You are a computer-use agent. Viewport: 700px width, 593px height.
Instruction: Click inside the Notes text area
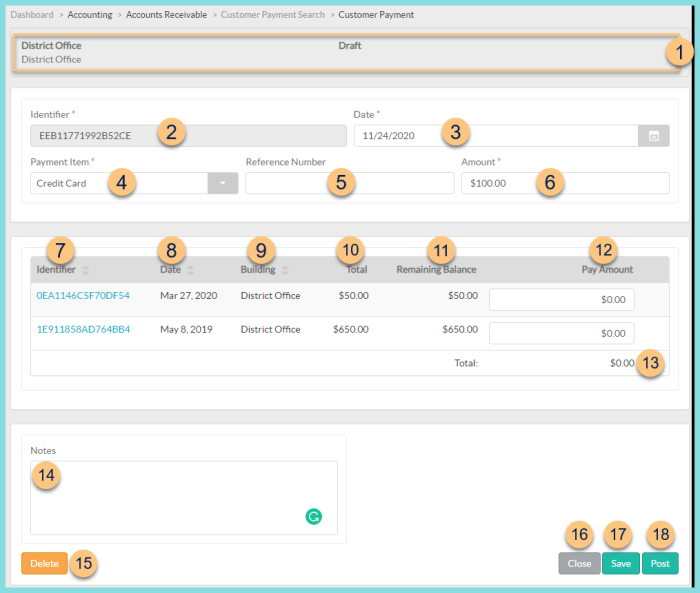[x=184, y=498]
